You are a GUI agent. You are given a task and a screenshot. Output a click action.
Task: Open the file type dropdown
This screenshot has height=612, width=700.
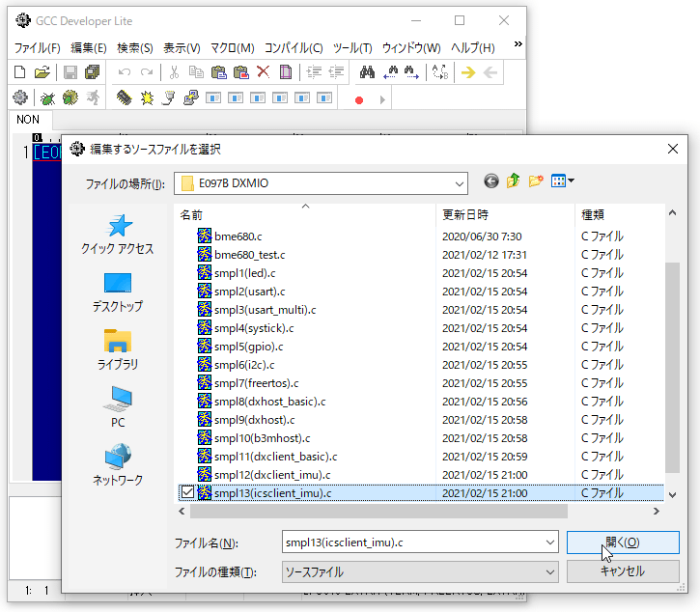[x=549, y=572]
